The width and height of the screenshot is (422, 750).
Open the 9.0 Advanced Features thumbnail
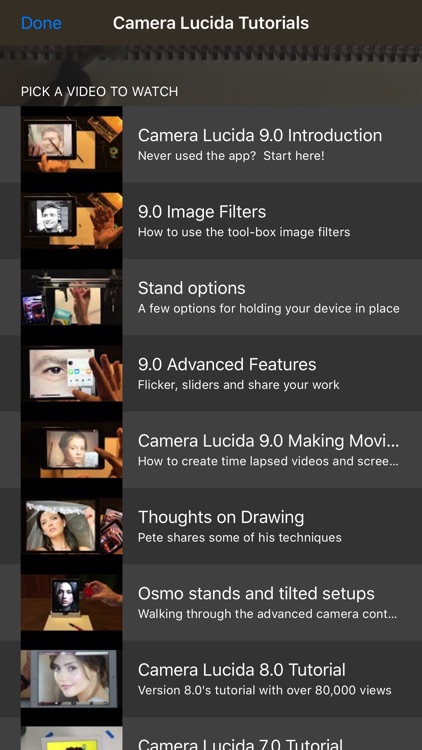tap(72, 374)
